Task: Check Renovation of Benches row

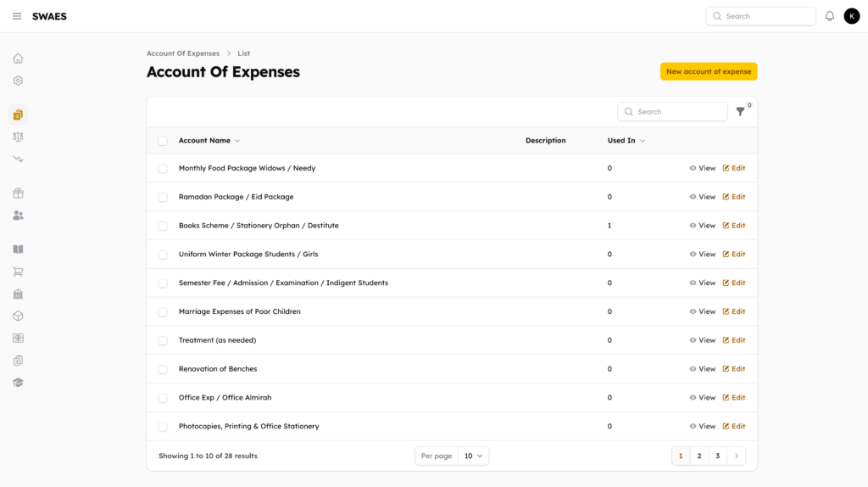Action: tap(163, 370)
